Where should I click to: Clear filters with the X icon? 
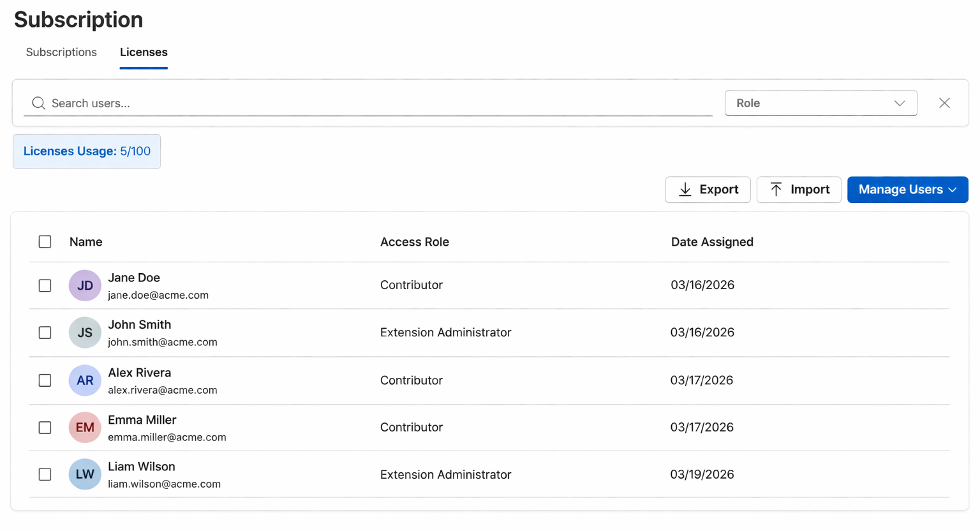(x=944, y=103)
